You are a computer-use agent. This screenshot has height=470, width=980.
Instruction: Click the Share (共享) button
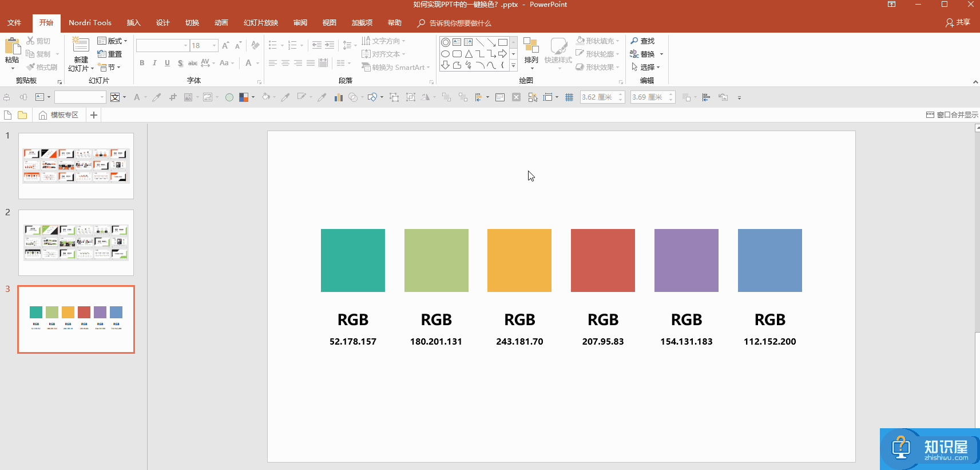pos(958,22)
